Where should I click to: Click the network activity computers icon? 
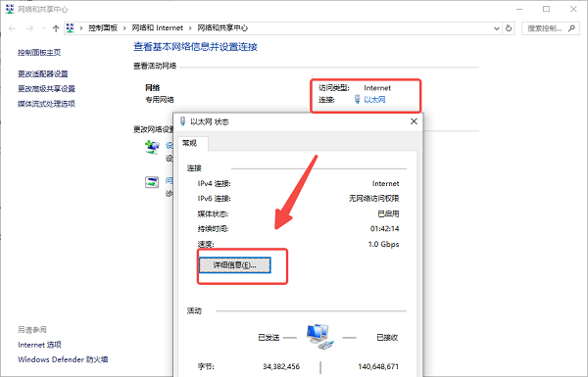tap(319, 337)
